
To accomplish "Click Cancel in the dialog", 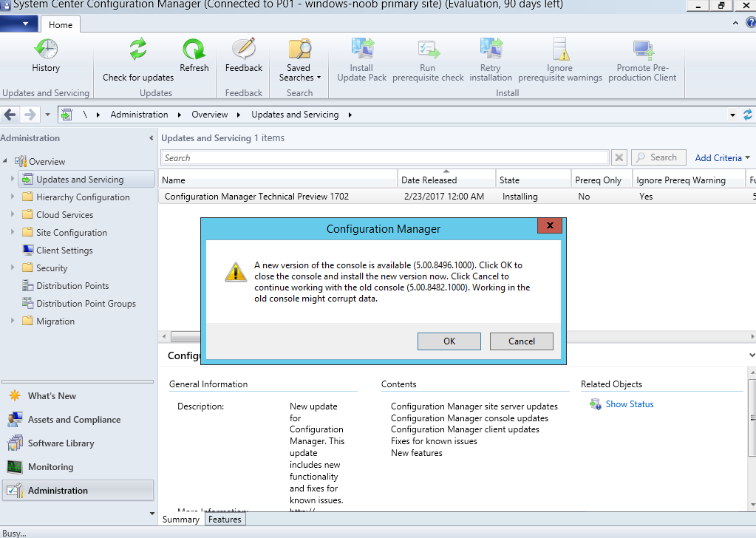I will click(521, 341).
